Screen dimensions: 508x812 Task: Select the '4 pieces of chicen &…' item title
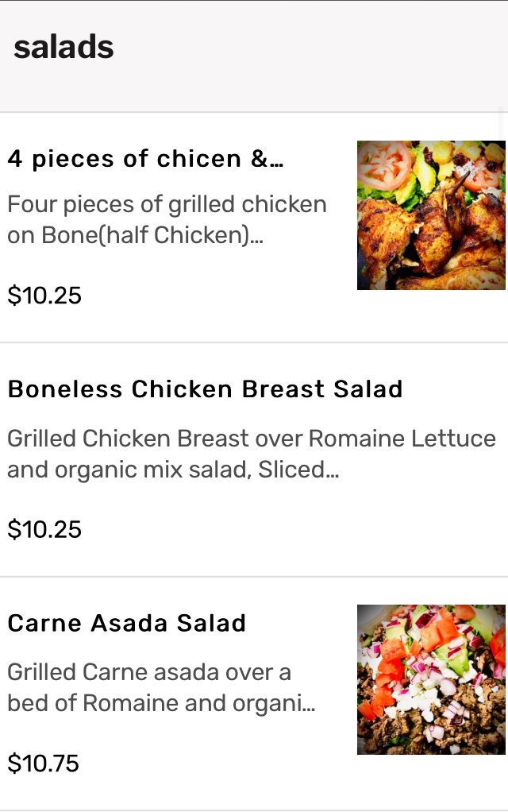point(145,159)
